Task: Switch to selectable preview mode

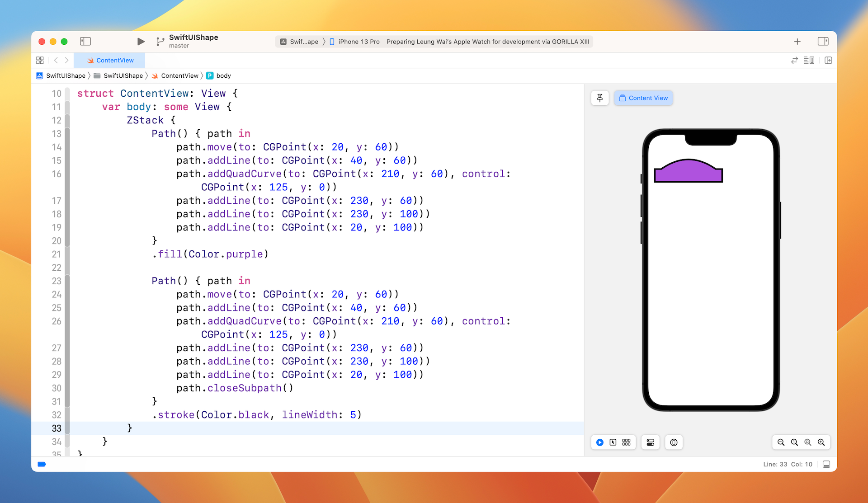Action: pyautogui.click(x=613, y=442)
